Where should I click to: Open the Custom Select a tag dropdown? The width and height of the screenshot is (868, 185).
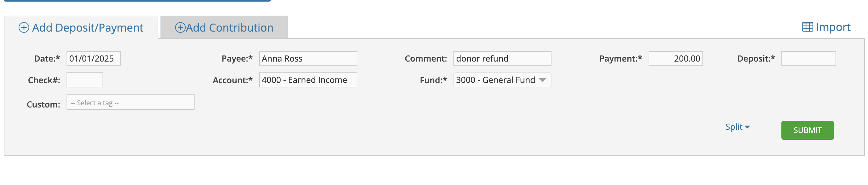[x=131, y=102]
